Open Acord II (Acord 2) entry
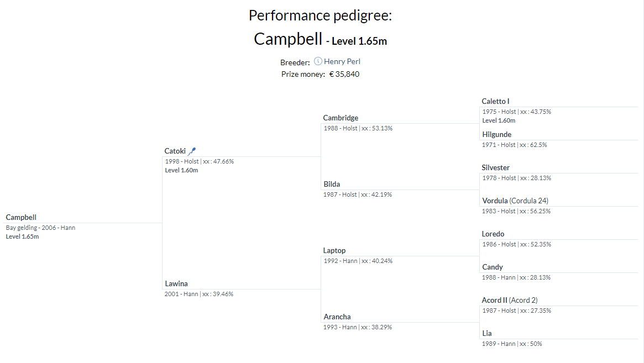The image size is (644, 363). pyautogui.click(x=509, y=300)
